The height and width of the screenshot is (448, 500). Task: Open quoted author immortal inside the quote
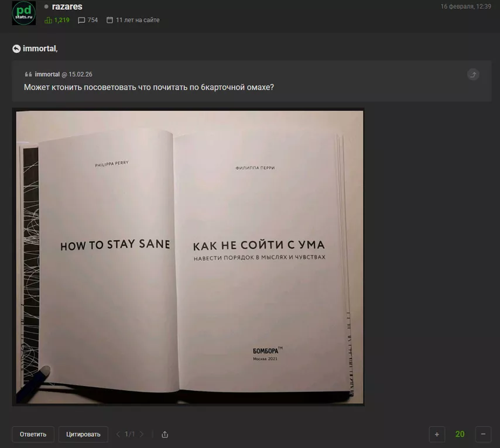[x=47, y=74]
